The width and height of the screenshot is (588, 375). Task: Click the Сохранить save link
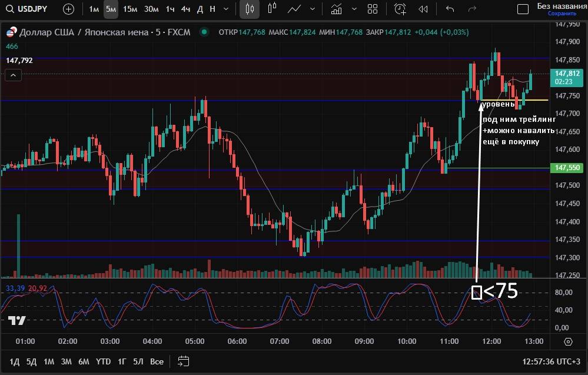coord(562,13)
